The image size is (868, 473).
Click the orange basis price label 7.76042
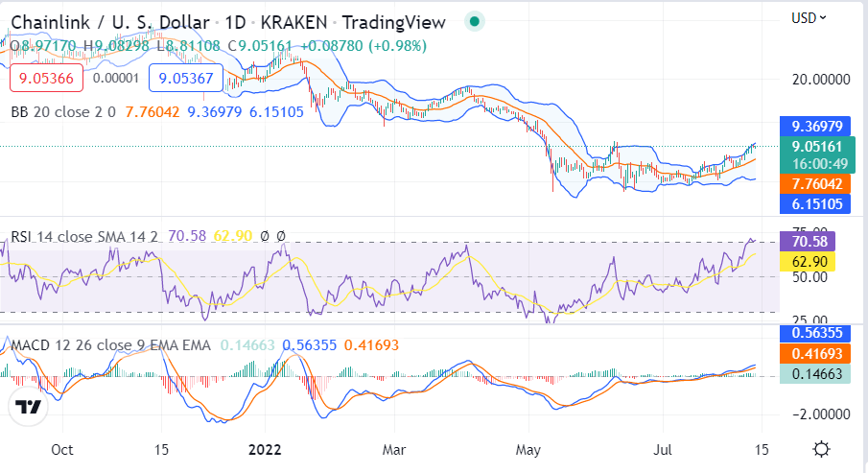tap(815, 184)
